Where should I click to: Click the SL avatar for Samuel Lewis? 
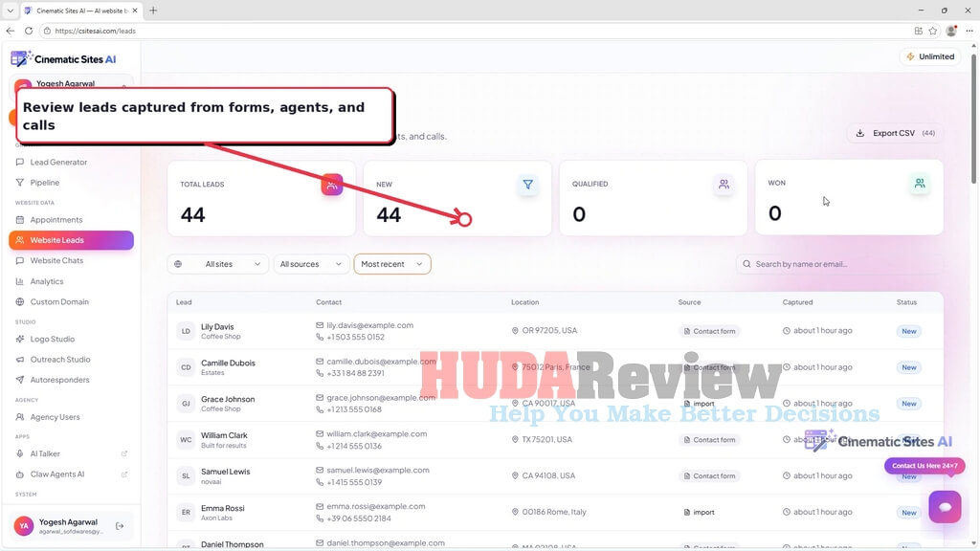(186, 476)
